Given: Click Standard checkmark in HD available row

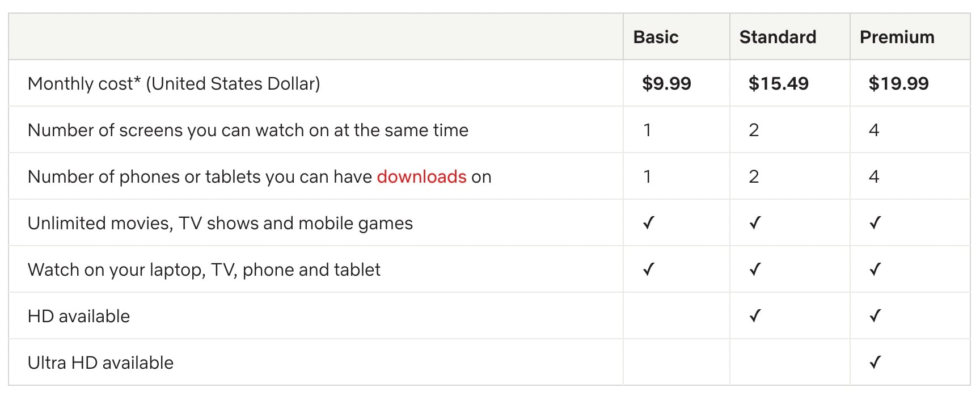Looking at the screenshot, I should pos(755,316).
